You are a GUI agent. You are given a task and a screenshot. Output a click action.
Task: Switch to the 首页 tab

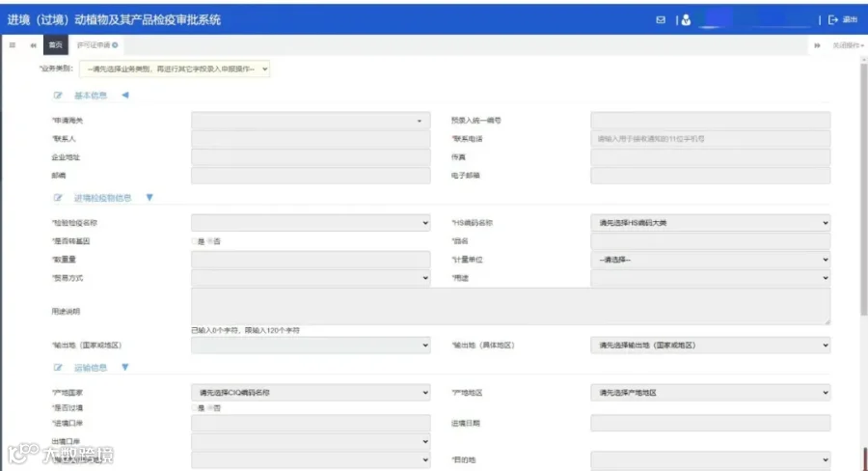coord(55,45)
